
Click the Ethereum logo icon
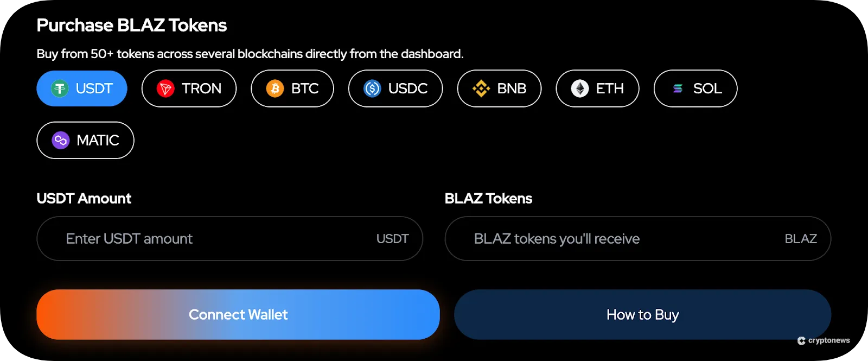[579, 88]
